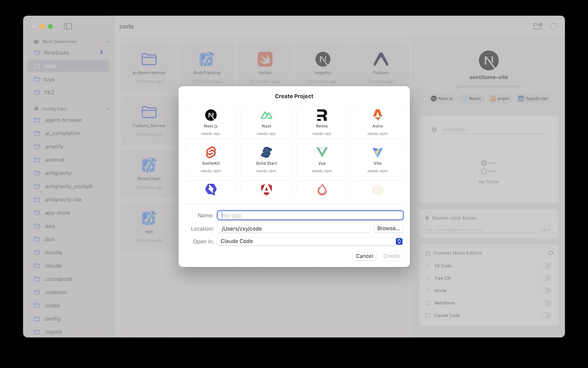Open the .android config folder
Image resolution: width=588 pixels, height=368 pixels.
click(x=69, y=160)
